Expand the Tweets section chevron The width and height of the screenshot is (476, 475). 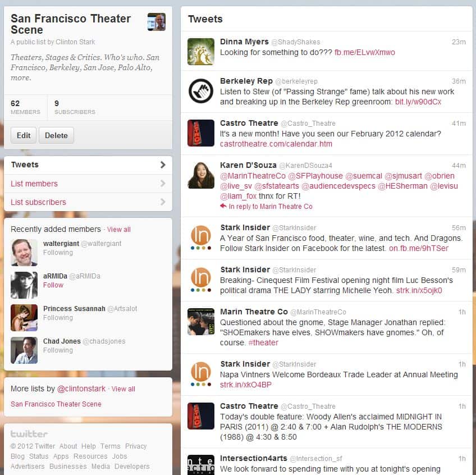[163, 165]
